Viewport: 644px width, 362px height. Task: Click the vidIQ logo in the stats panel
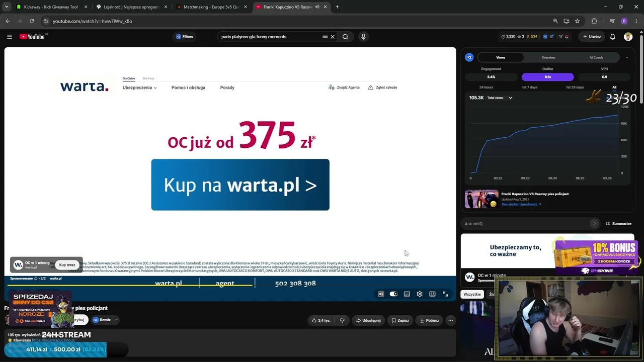[x=469, y=57]
